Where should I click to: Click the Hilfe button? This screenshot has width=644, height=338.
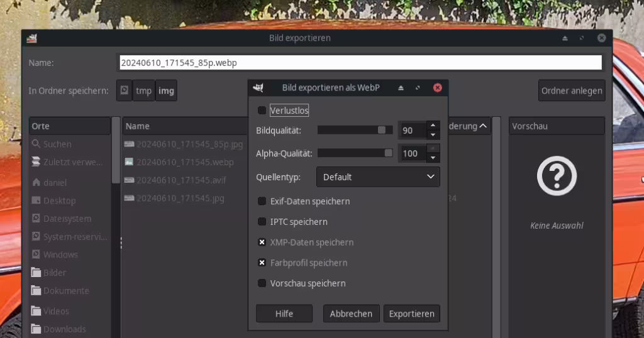coord(284,313)
